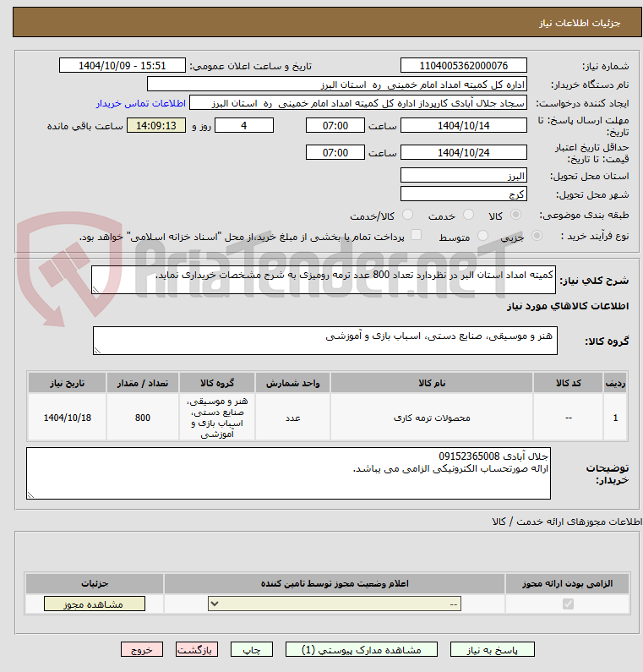Click the تعداد / مقدار column header
The height and width of the screenshot is (672, 643).
[x=143, y=383]
